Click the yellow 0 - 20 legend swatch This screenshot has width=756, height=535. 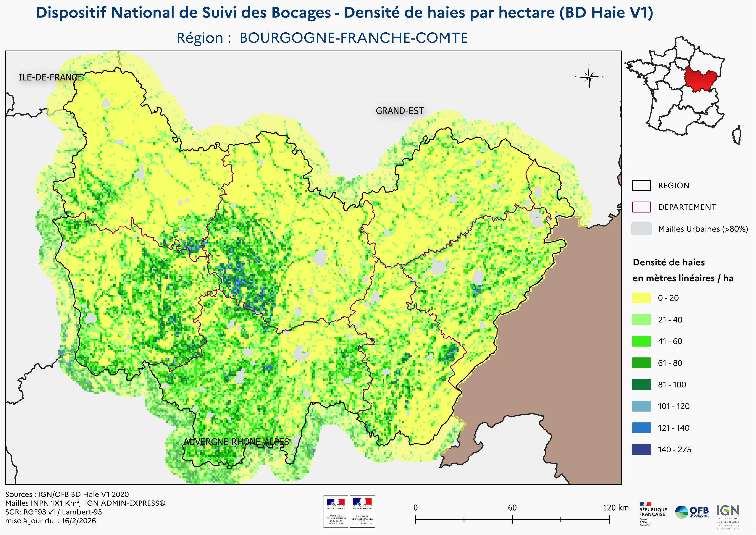(x=641, y=298)
